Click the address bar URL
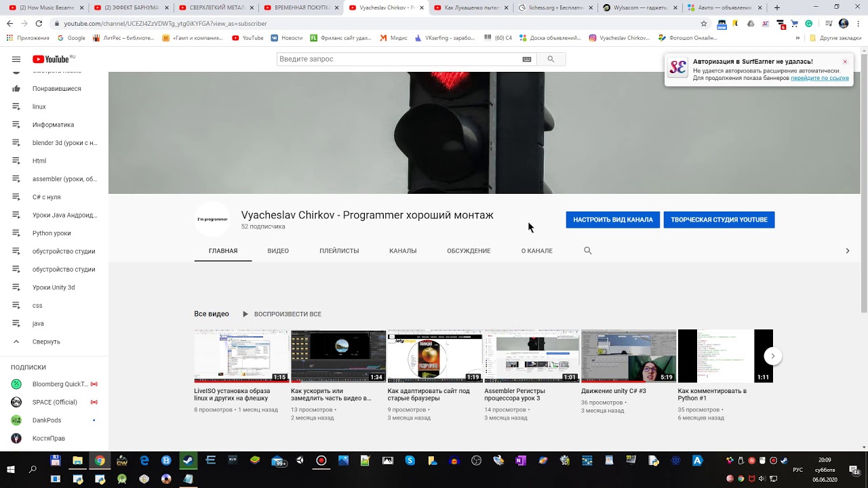The height and width of the screenshot is (488, 868). click(165, 23)
